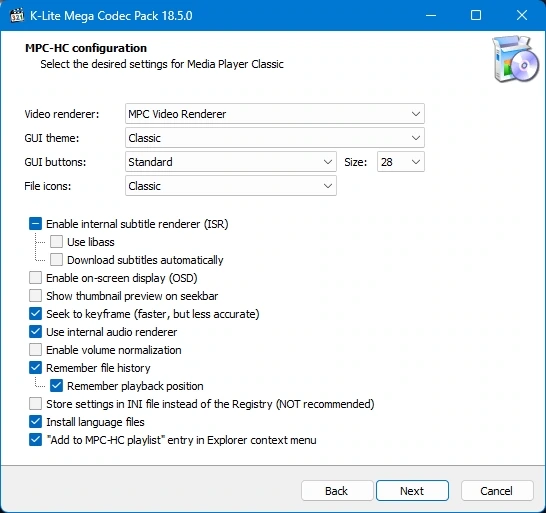This screenshot has height=513, width=546.
Task: Toggle Enable internal subtitle renderer (ISR)
Action: pyautogui.click(x=36, y=224)
